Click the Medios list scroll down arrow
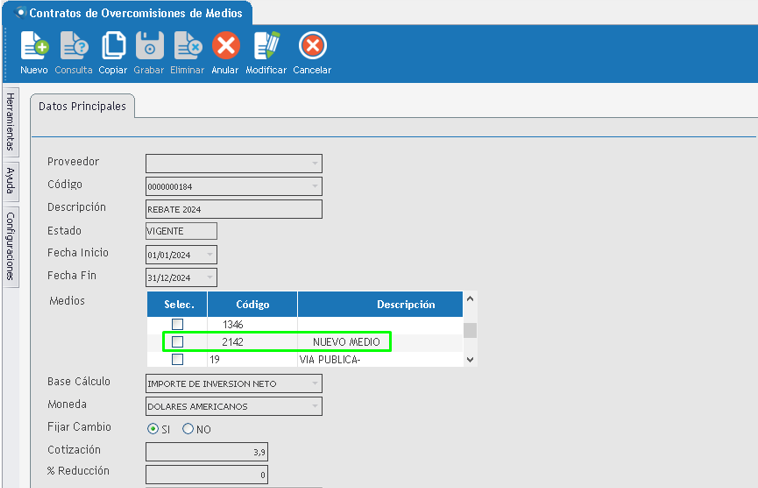Screen dimensions: 758x488 coord(470,359)
